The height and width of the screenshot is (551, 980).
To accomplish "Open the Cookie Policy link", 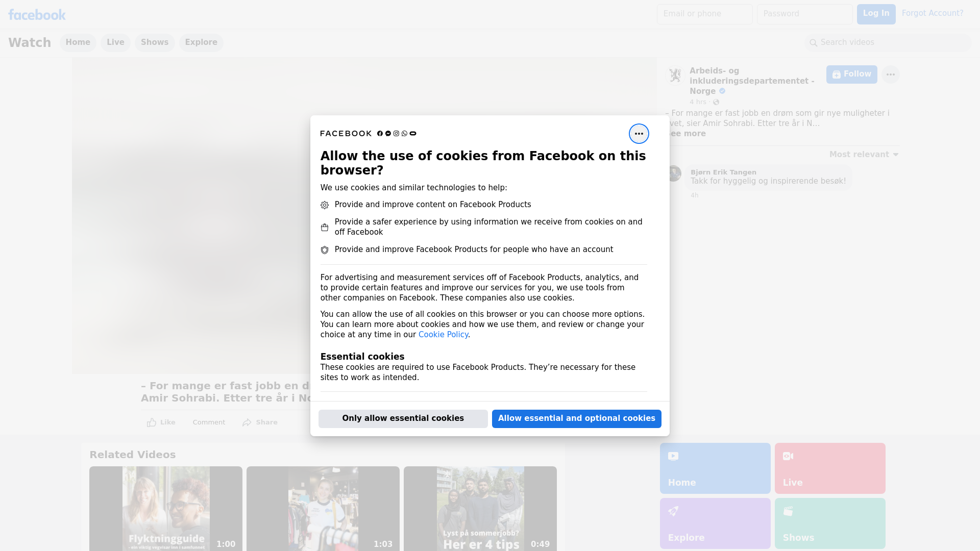I will tap(443, 335).
